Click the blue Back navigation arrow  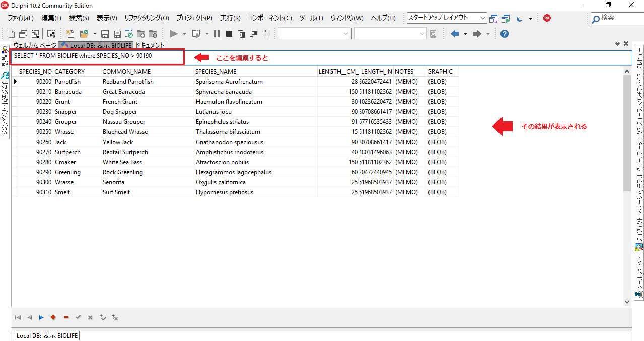455,34
